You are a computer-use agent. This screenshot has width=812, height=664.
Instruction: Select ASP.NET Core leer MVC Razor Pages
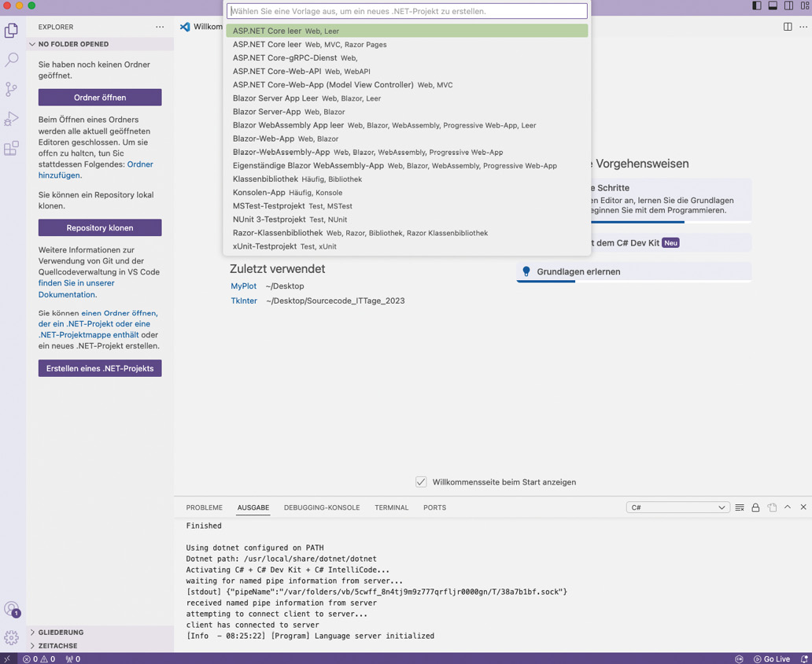pos(407,45)
